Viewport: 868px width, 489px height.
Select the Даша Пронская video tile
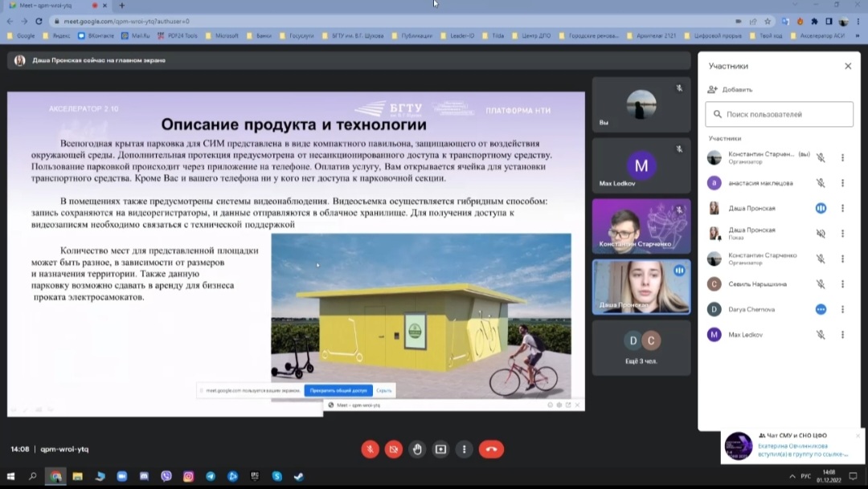[x=641, y=287]
